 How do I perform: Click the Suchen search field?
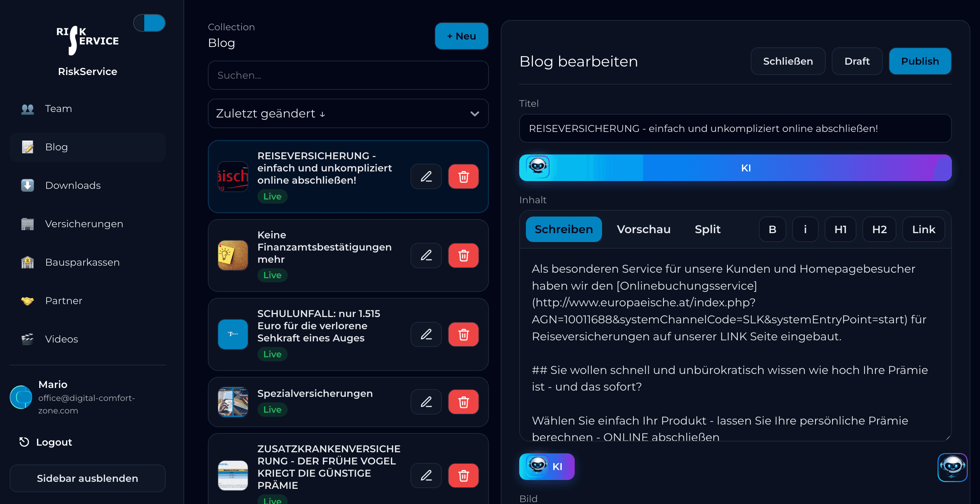click(x=348, y=75)
